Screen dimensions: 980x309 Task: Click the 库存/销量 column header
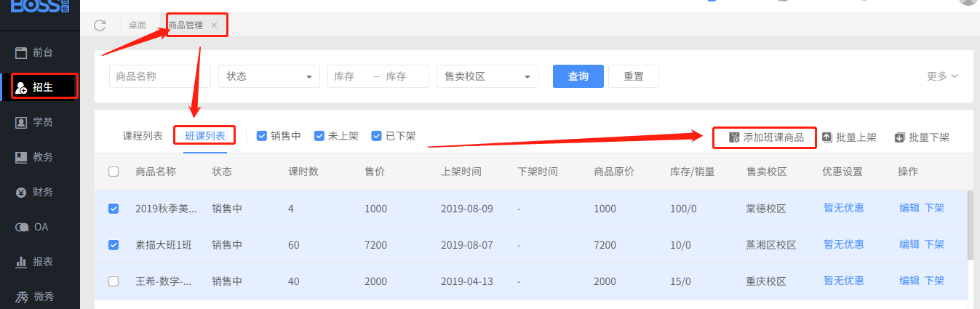693,172
